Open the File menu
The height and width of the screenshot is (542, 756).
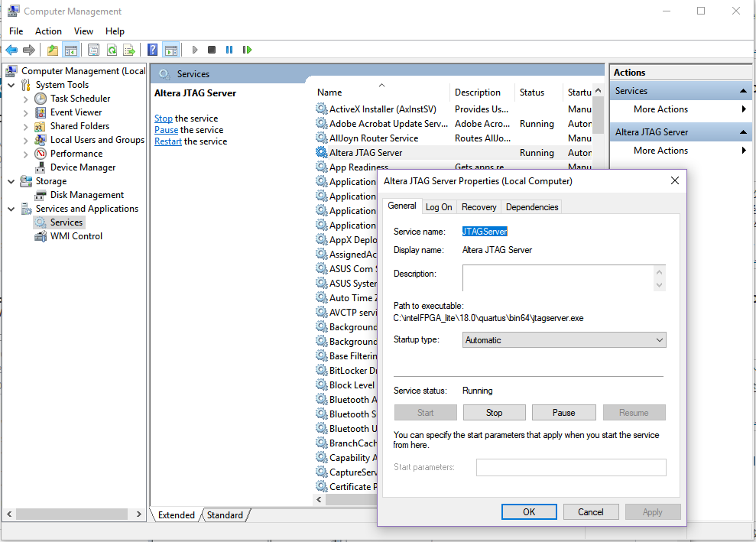16,31
